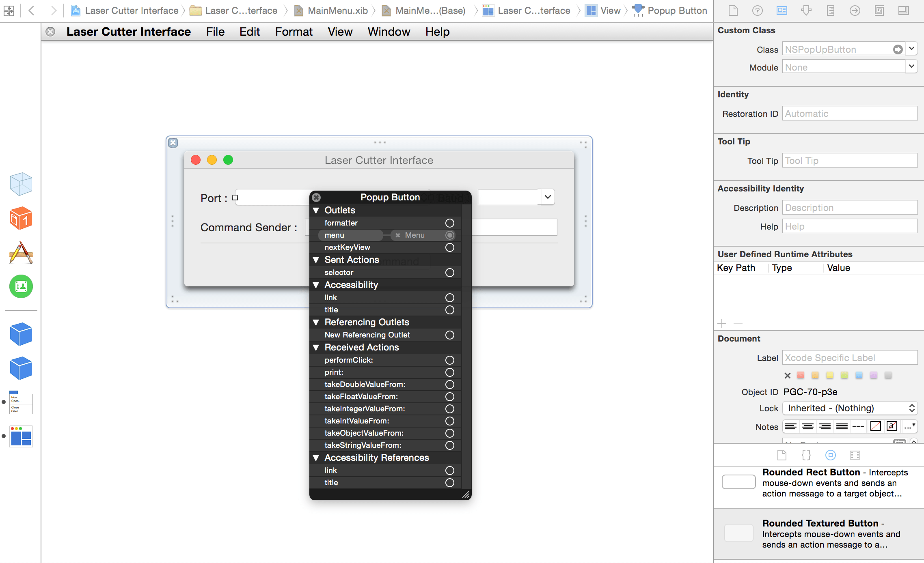Click the selector sent action circle
The width and height of the screenshot is (924, 563).
coord(449,273)
